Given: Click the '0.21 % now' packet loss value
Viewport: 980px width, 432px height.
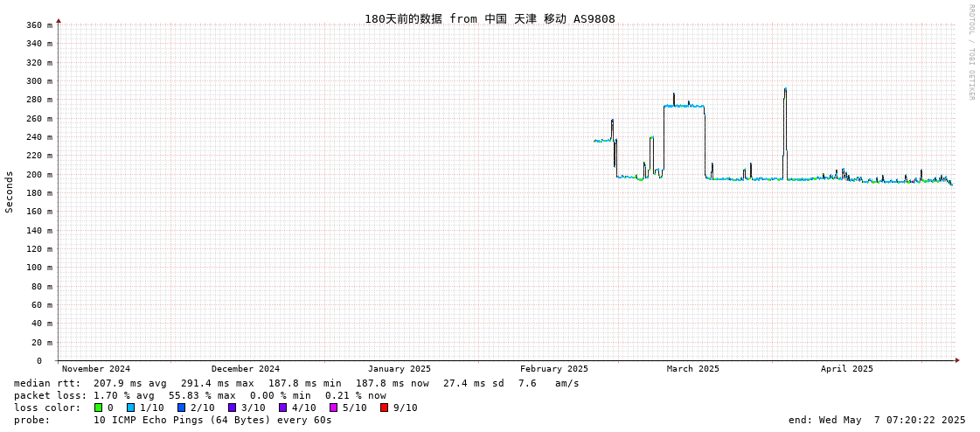Looking at the screenshot, I should 356,395.
